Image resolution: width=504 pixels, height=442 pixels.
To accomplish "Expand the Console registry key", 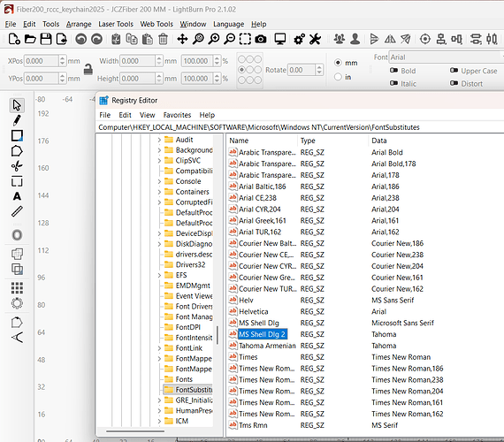I will 159,181.
